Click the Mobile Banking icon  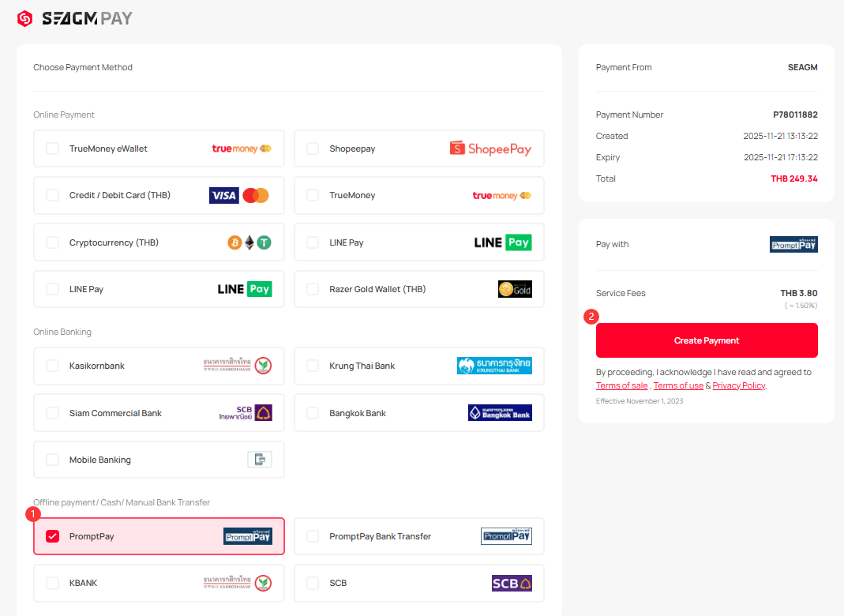260,460
